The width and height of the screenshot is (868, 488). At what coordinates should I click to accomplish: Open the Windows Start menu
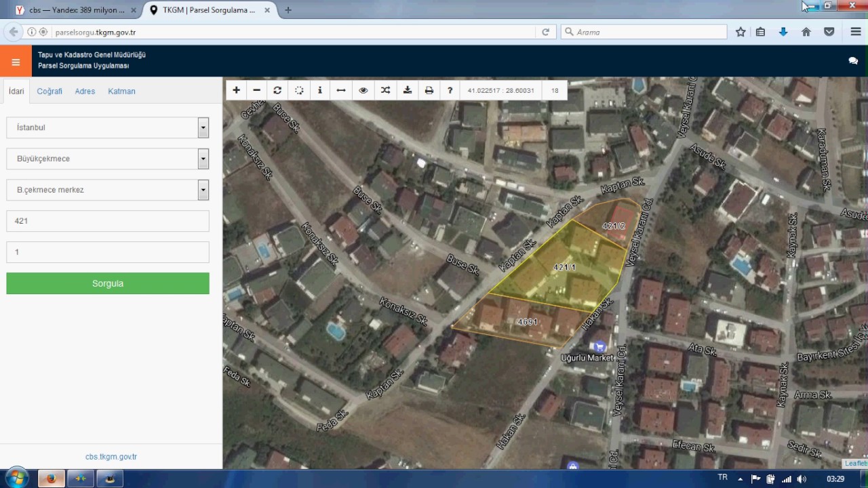[x=16, y=479]
